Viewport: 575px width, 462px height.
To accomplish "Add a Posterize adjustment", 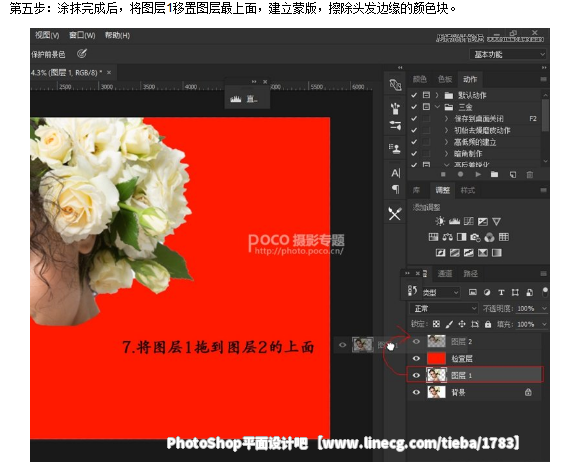I will click(455, 253).
